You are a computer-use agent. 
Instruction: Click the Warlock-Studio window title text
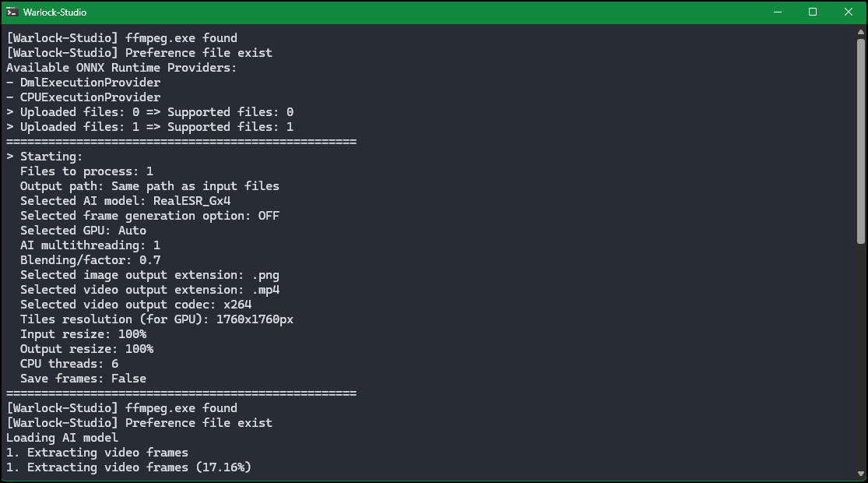(x=54, y=12)
